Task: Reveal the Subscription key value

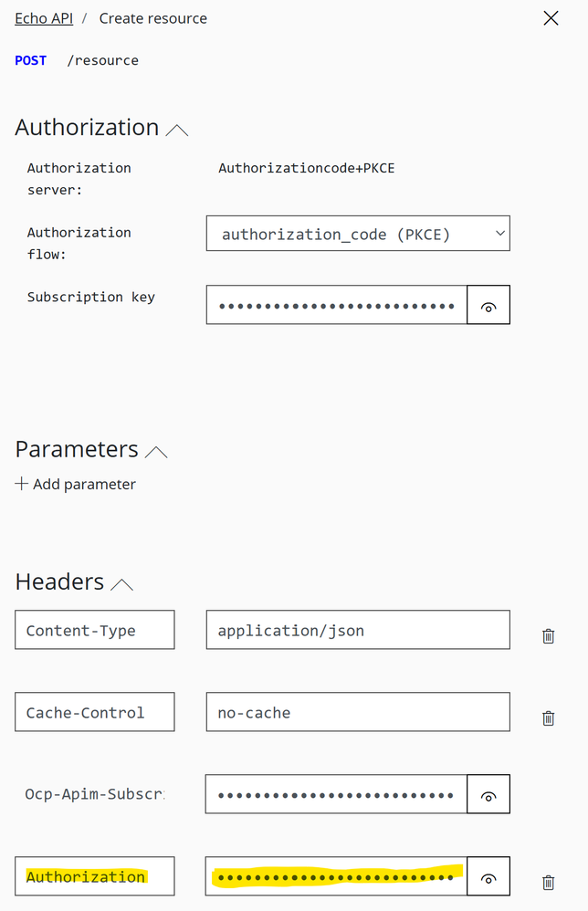Action: click(x=488, y=305)
